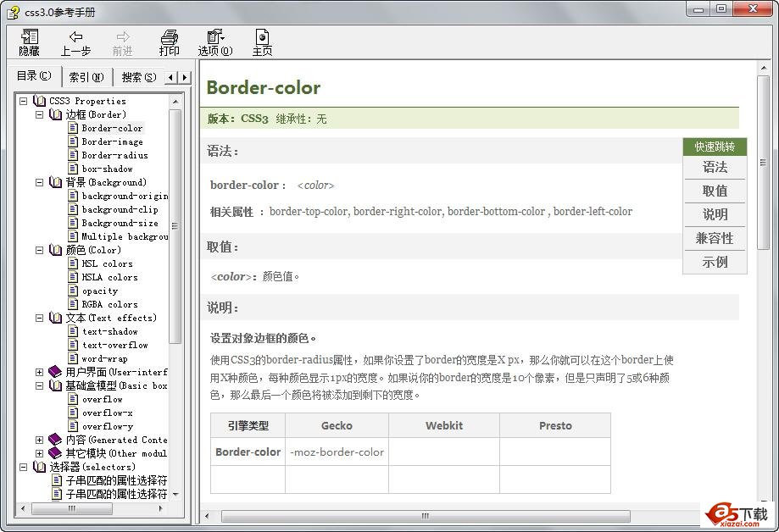Open the text-overflow topic in tree
The height and width of the screenshot is (532, 779).
point(114,345)
